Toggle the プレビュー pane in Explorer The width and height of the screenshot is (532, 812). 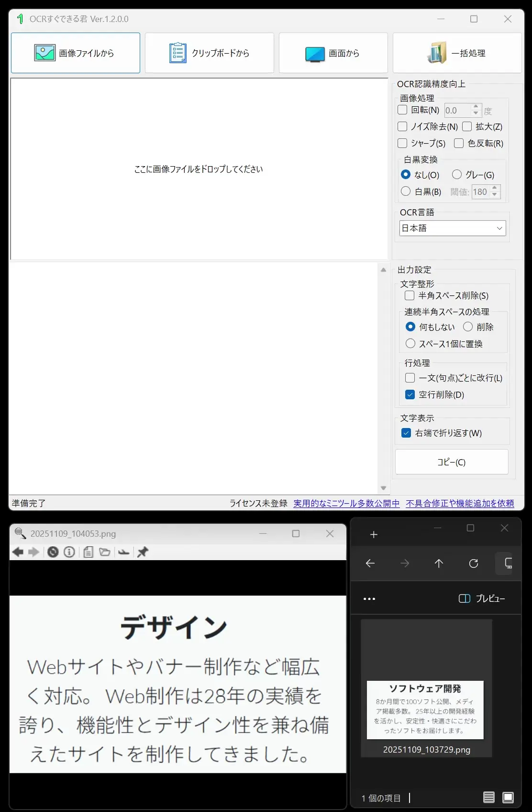(x=482, y=598)
